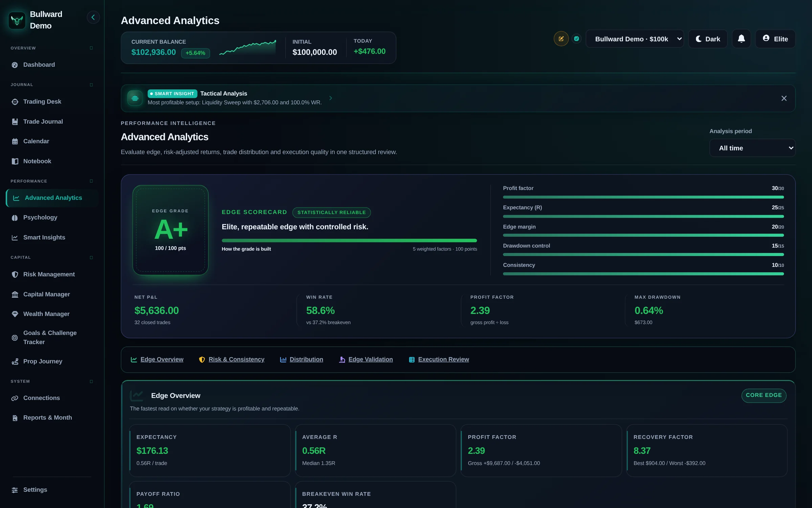Click the Trade Journal book icon

click(x=15, y=122)
